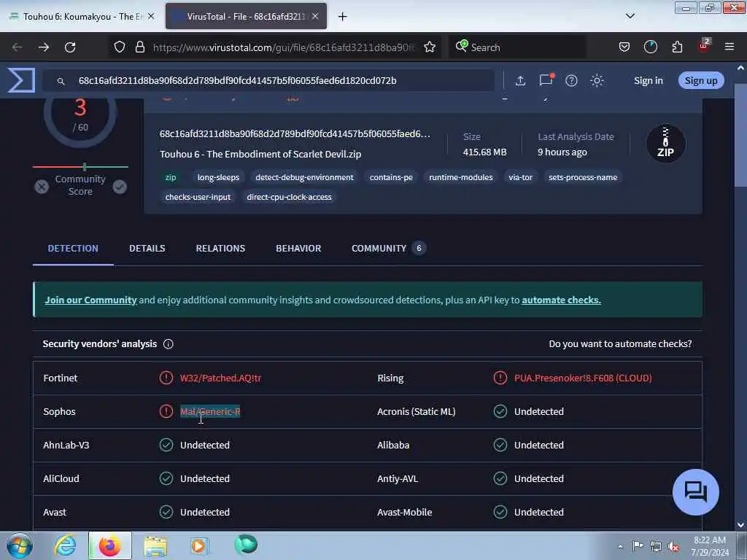This screenshot has width=747, height=560.
Task: Open Windows Media Player on taskbar
Action: coord(198,545)
